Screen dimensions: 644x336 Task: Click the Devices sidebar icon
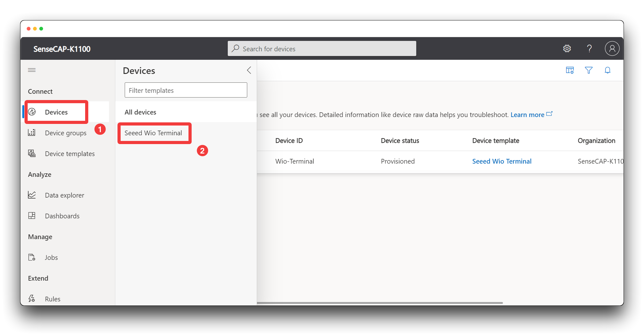coord(32,112)
